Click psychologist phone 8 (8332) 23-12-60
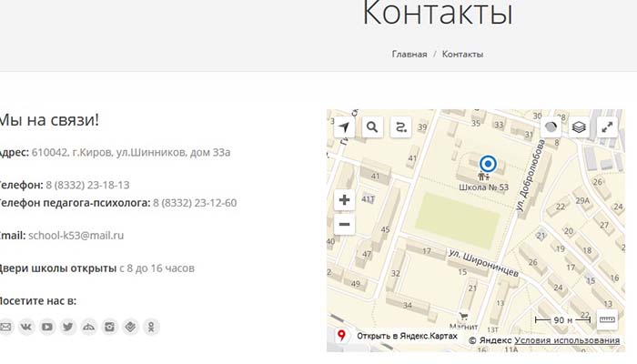The width and height of the screenshot is (637, 364). click(x=195, y=203)
